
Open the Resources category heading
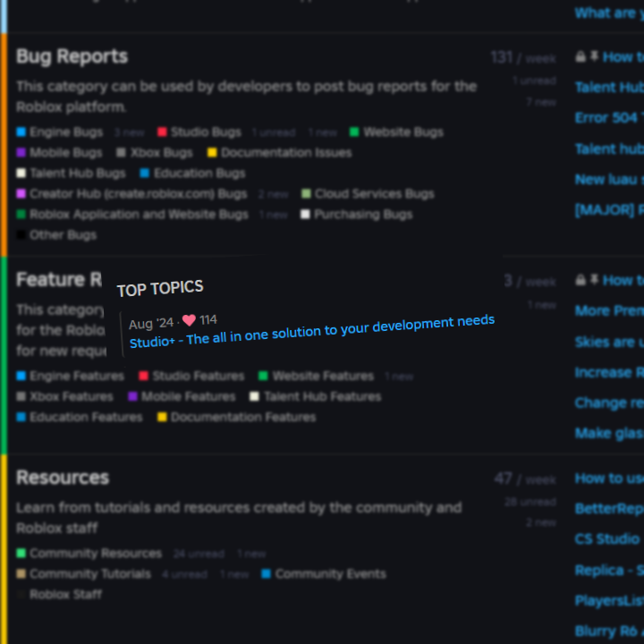62,478
